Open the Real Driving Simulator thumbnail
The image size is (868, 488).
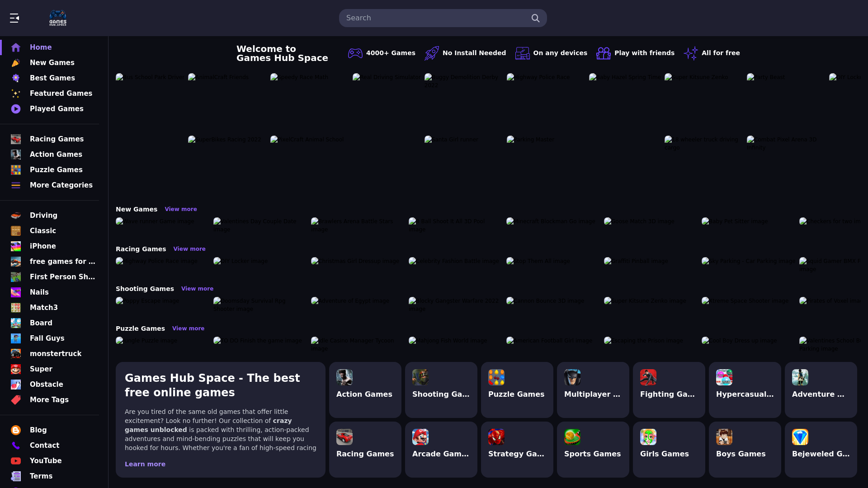coord(387,77)
